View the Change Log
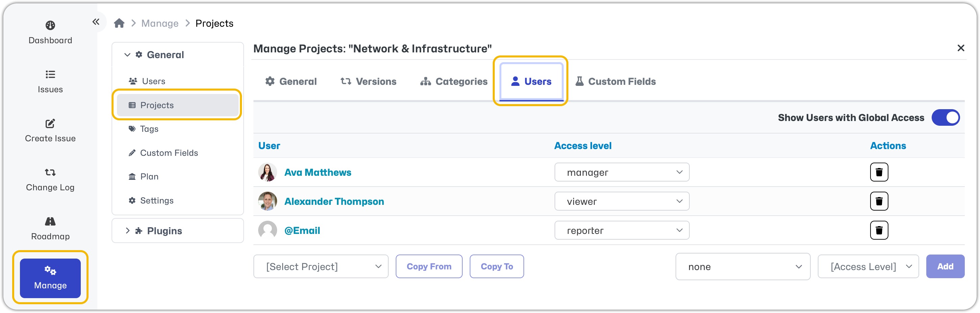The width and height of the screenshot is (980, 313). pyautogui.click(x=50, y=180)
